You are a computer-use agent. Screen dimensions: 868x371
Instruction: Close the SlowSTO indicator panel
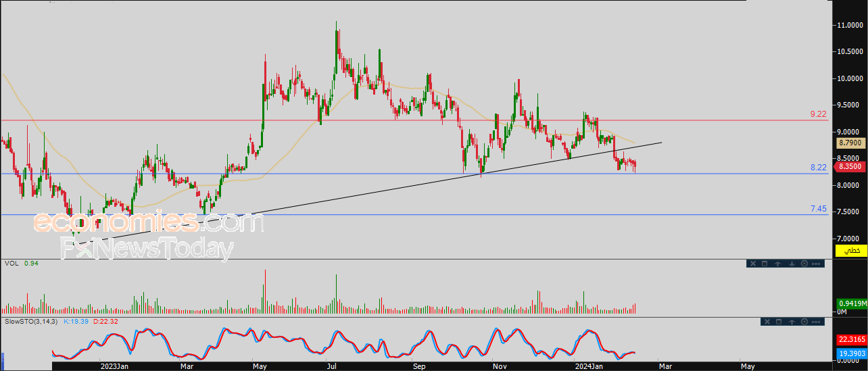[x=767, y=322]
